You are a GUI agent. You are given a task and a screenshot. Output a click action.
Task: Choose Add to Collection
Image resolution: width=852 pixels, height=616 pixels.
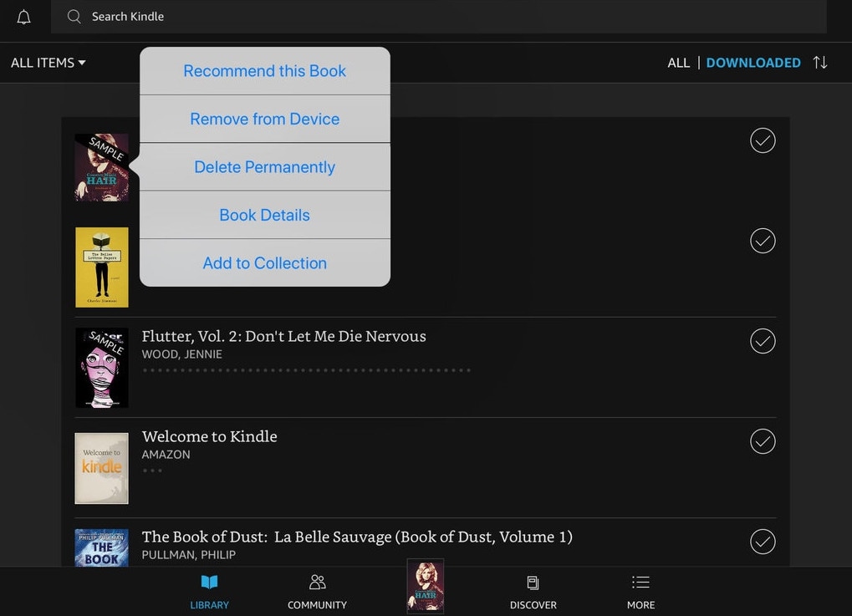[264, 263]
